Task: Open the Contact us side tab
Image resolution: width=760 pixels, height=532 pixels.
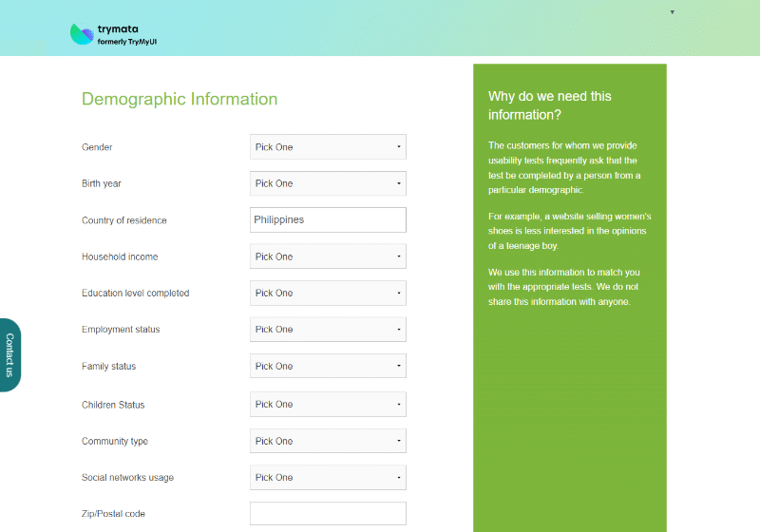Action: tap(9, 355)
